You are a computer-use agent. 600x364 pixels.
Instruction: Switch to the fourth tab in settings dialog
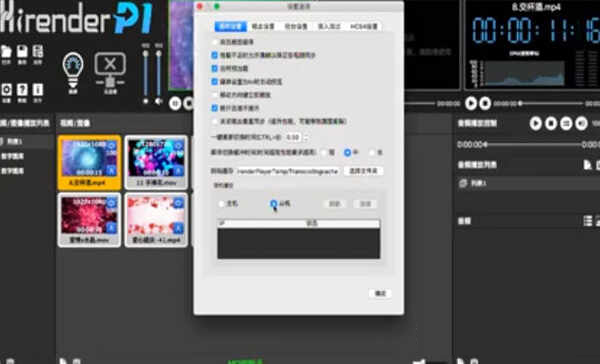point(329,26)
